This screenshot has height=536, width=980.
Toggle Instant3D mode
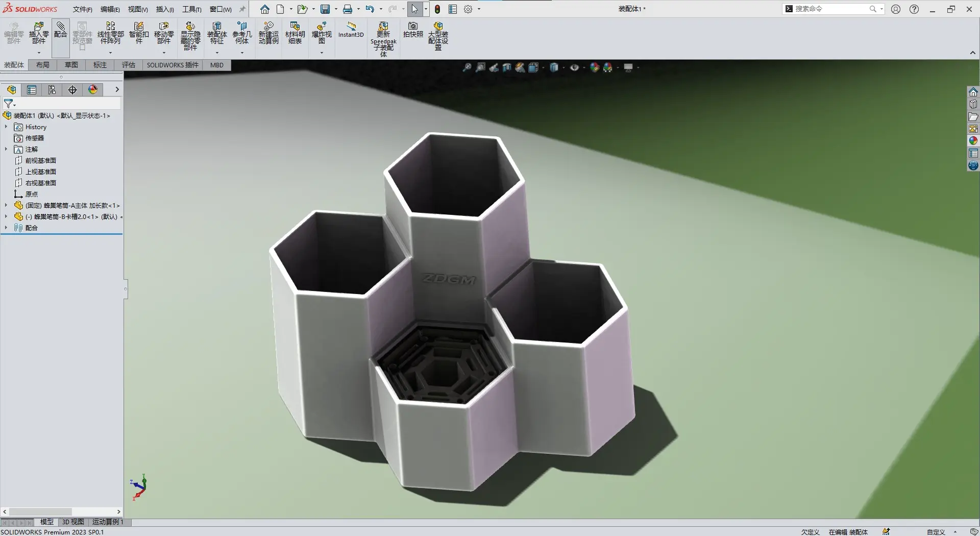(x=351, y=30)
